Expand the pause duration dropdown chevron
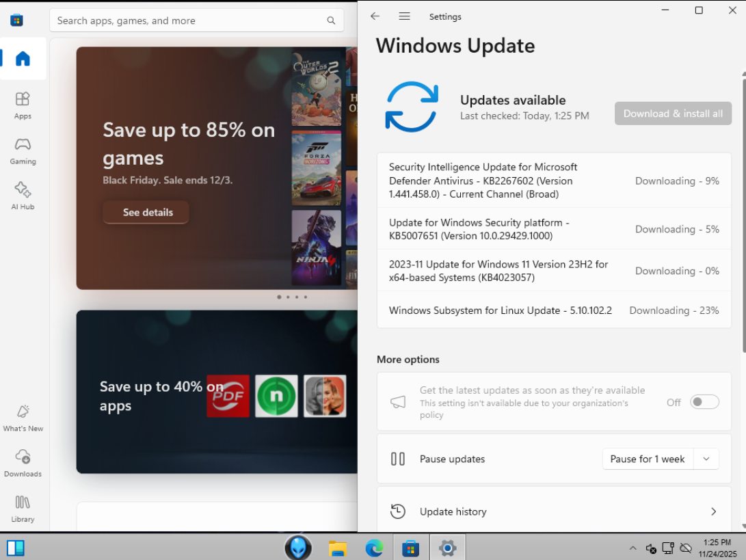This screenshot has width=746, height=560. point(706,459)
